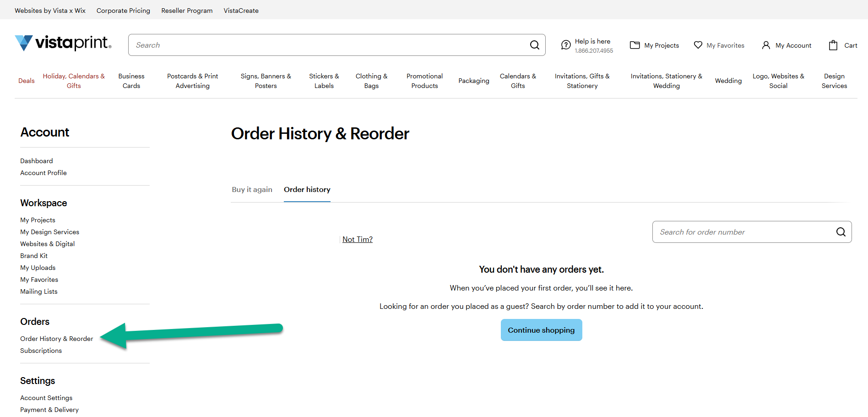
Task: Open the Wedding menu
Action: click(728, 81)
